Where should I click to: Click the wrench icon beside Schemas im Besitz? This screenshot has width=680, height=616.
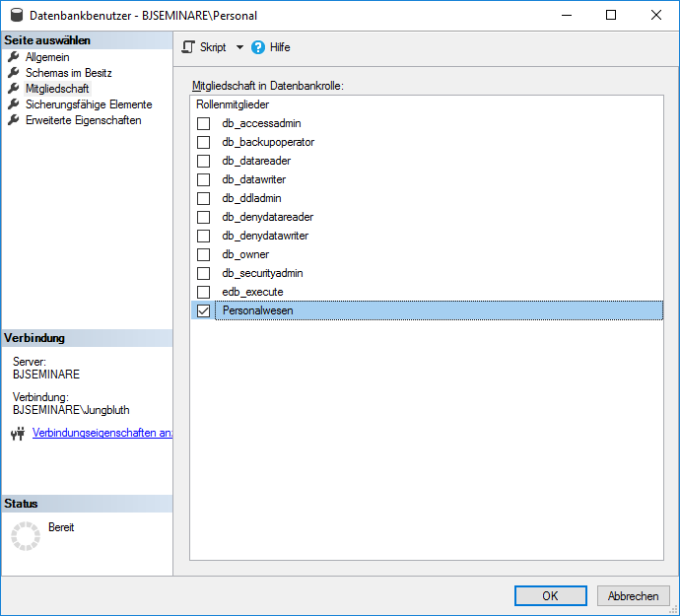coord(14,73)
